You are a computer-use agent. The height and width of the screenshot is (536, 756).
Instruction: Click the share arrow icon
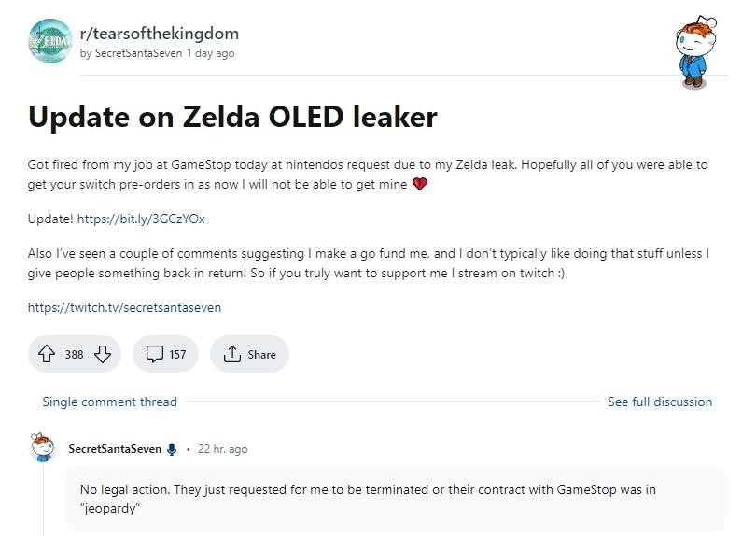pyautogui.click(x=231, y=354)
